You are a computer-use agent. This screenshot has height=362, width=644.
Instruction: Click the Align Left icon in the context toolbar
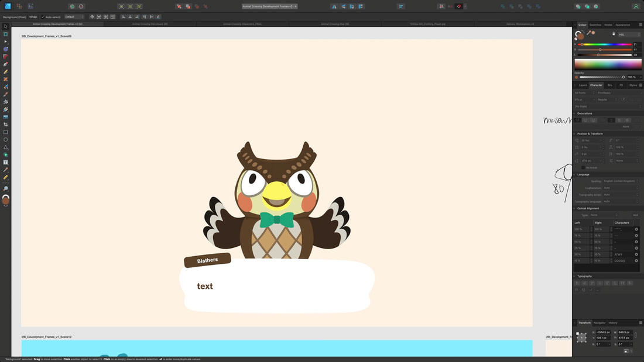[123, 17]
